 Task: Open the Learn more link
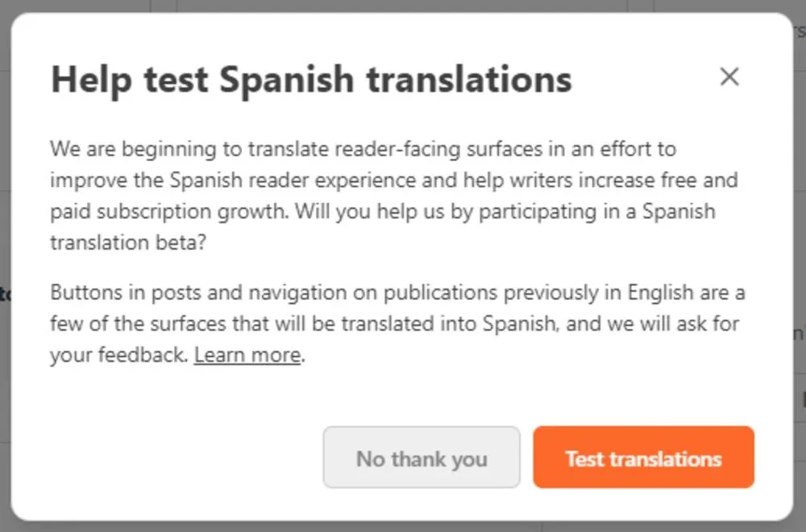click(x=247, y=355)
